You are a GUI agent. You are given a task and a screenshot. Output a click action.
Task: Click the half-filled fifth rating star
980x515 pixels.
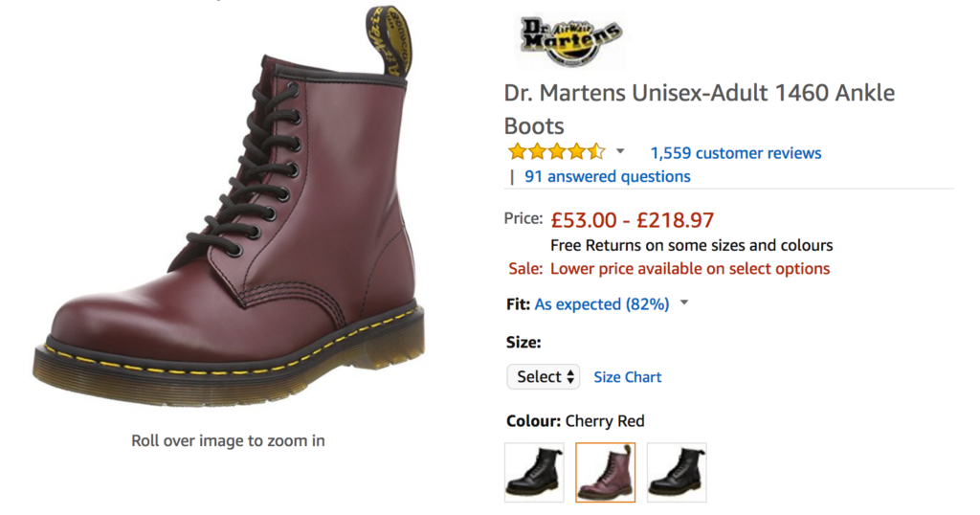597,151
